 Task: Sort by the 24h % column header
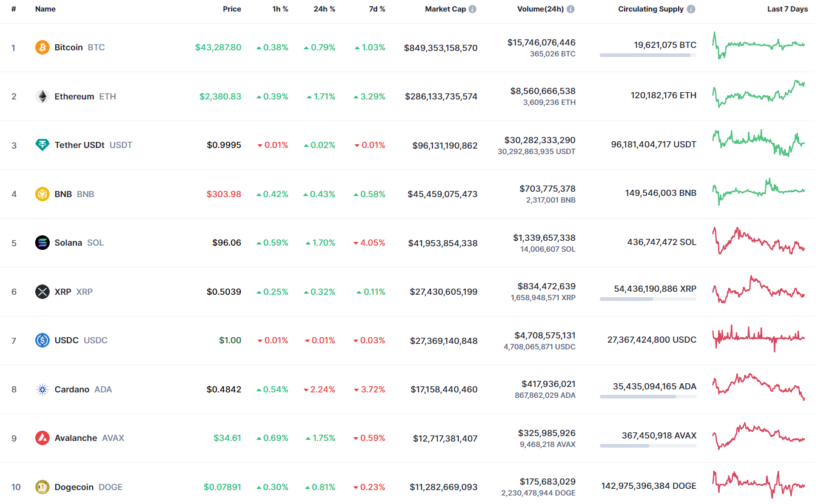coord(324,9)
